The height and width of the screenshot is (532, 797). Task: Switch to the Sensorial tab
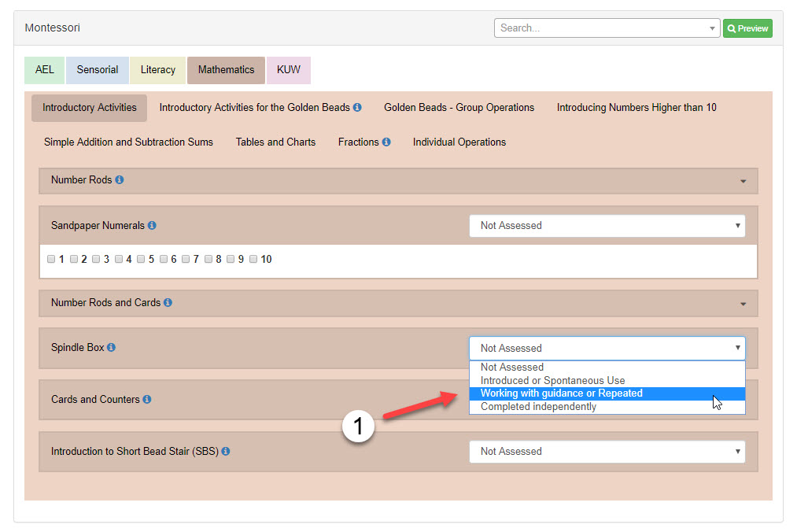click(x=97, y=70)
